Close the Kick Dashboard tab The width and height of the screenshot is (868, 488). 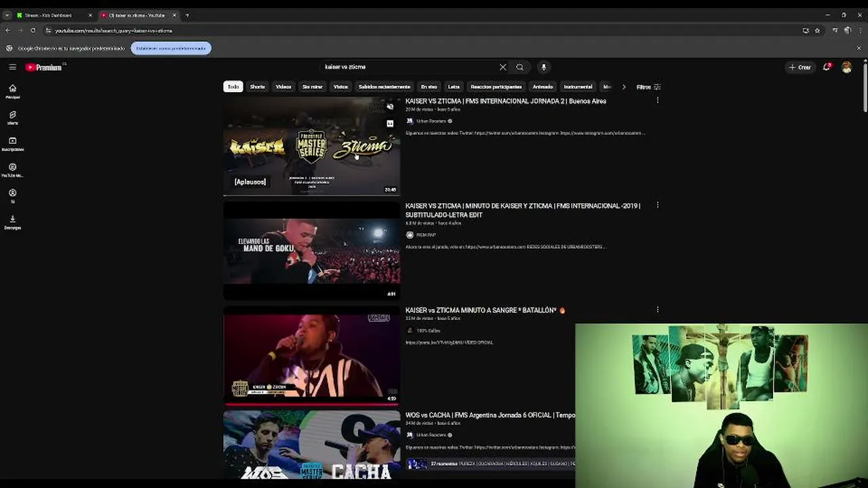coord(90,15)
